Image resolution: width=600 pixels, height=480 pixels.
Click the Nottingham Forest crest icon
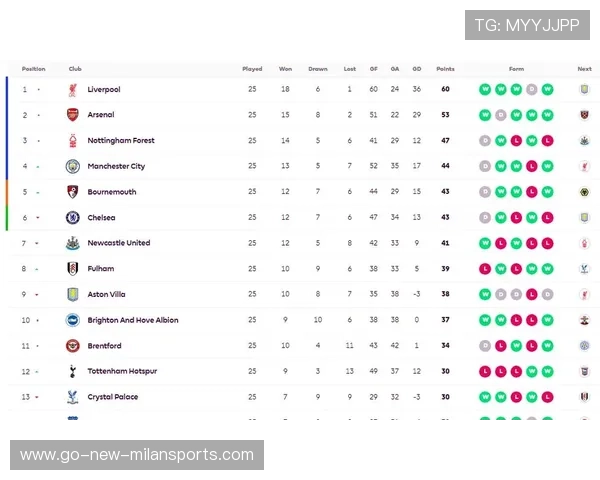[x=72, y=141]
